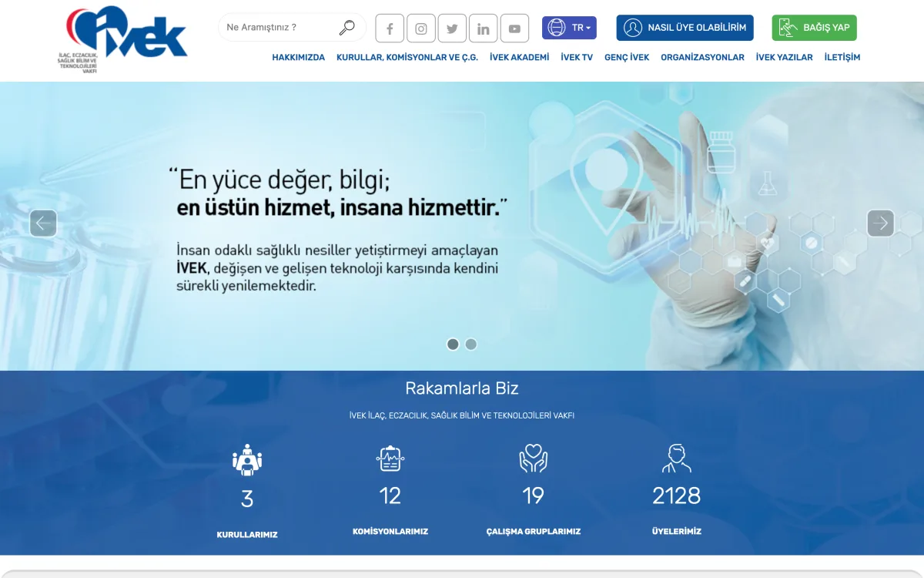Click the Komisyonlarımız clipboard icon

point(390,459)
